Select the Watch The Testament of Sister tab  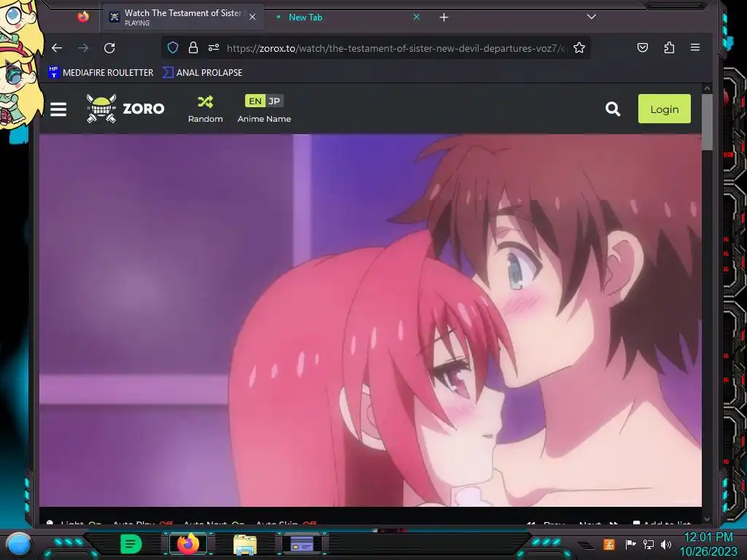click(182, 17)
